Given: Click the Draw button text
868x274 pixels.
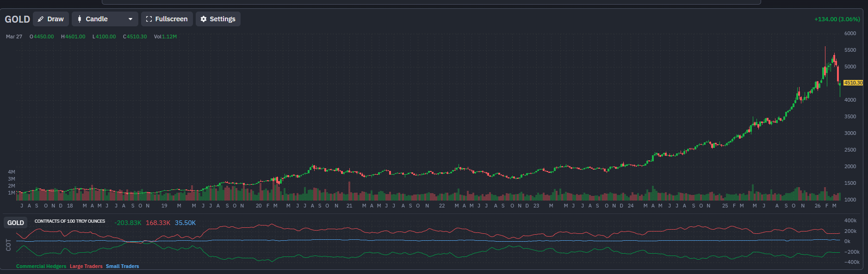Looking at the screenshot, I should click(56, 19).
